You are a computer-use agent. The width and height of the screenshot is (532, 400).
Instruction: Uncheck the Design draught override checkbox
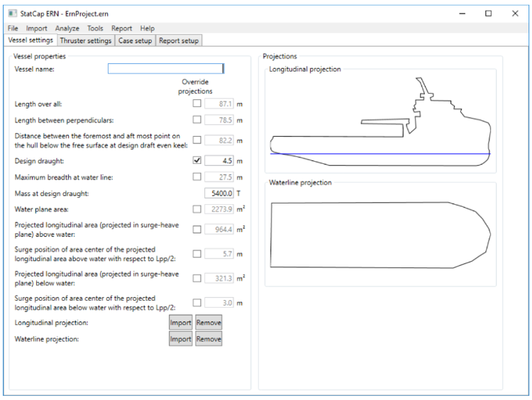pos(197,160)
